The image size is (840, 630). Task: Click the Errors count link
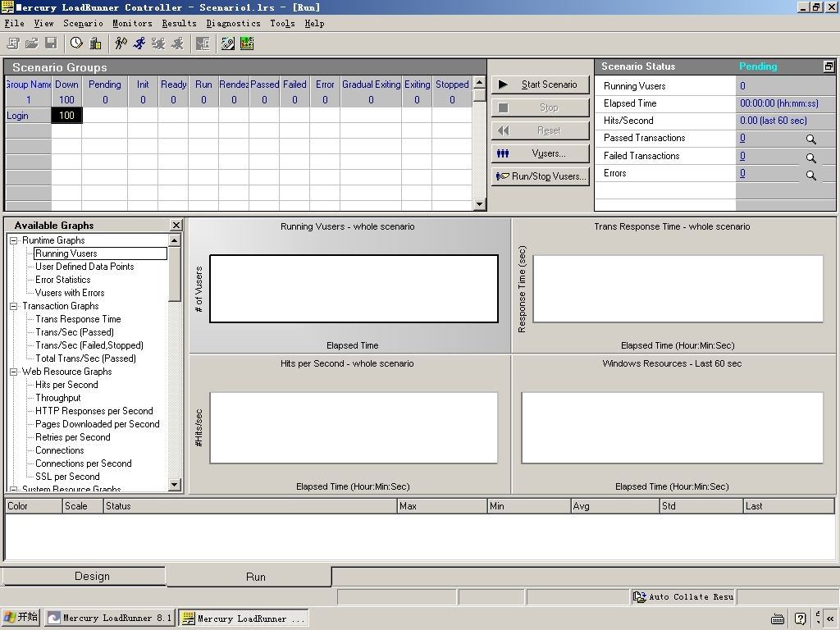click(742, 173)
